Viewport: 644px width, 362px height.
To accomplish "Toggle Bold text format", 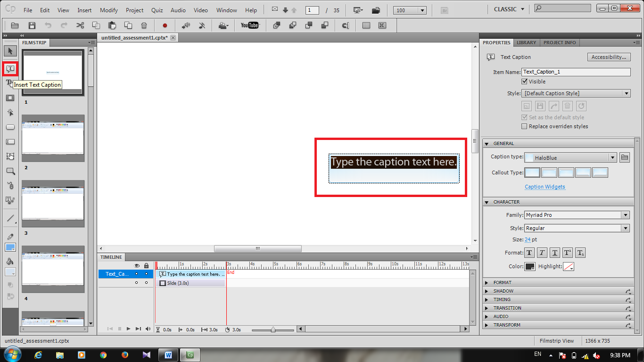I will click(529, 253).
